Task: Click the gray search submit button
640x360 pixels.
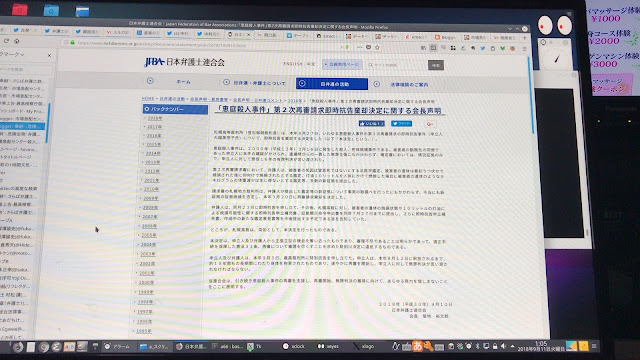Action: coord(436,65)
